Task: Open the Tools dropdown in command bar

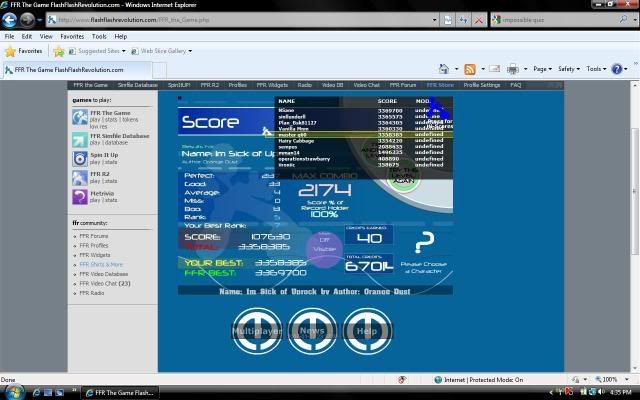Action: tap(597, 69)
